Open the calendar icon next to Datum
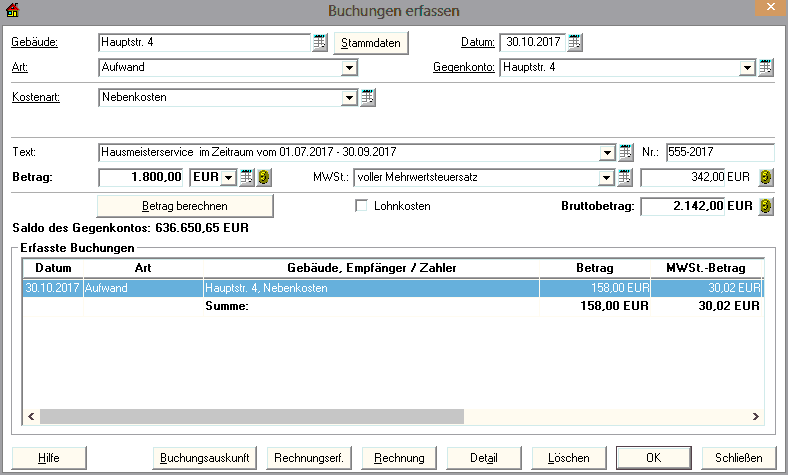This screenshot has height=475, width=788. tap(575, 43)
